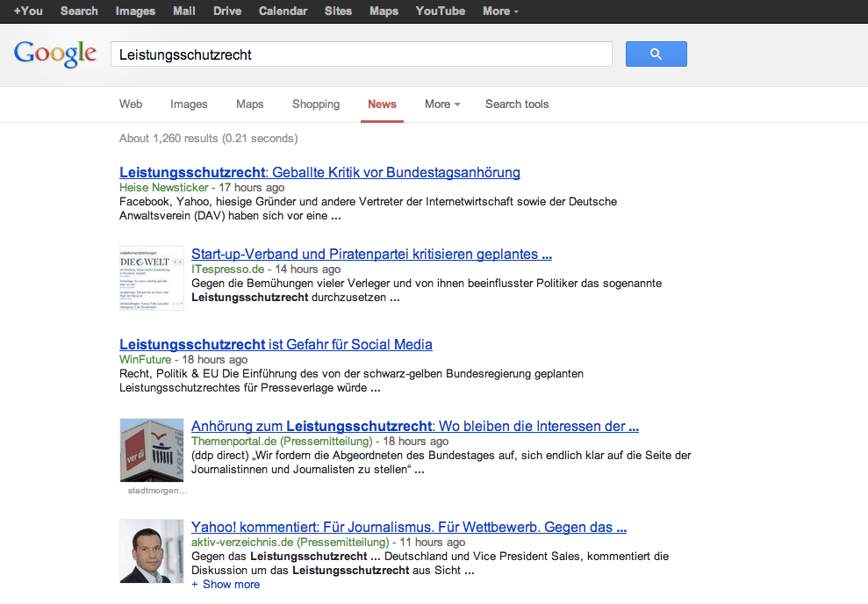Open Maps in the top black bar

pyautogui.click(x=384, y=11)
